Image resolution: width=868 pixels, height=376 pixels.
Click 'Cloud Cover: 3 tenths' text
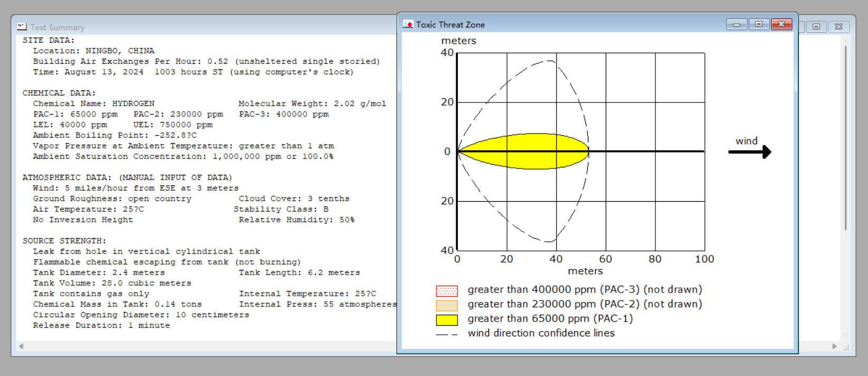coord(294,199)
